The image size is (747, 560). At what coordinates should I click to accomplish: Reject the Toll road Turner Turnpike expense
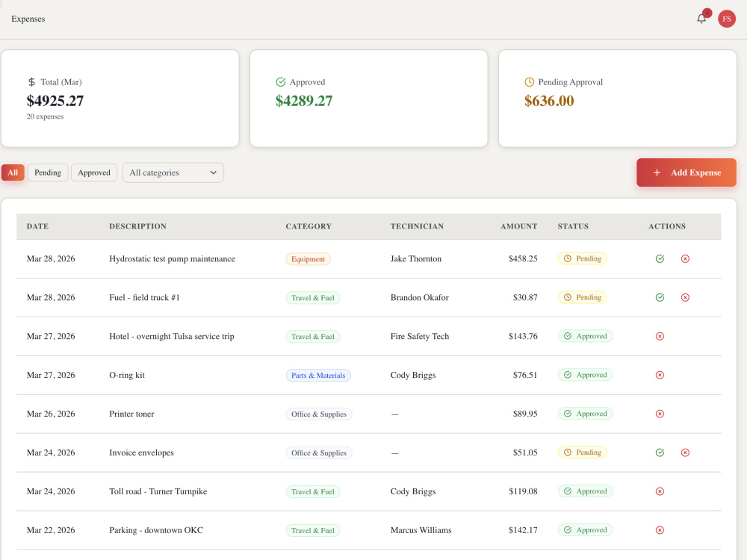[x=660, y=491]
